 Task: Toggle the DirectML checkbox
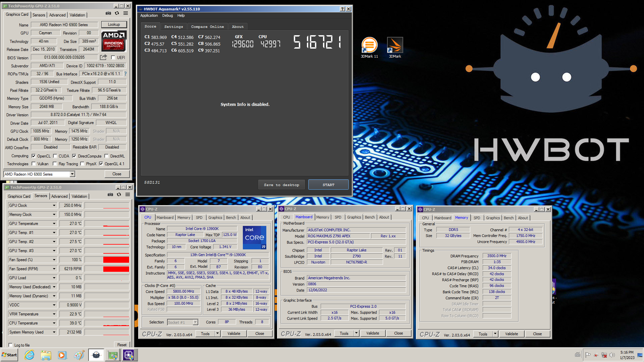pos(106,156)
